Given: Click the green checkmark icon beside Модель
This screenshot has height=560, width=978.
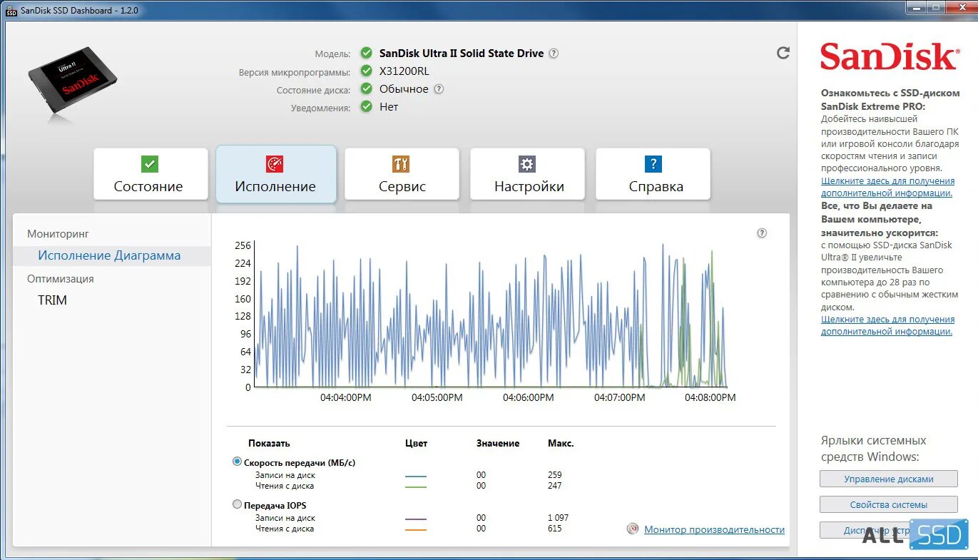Looking at the screenshot, I should point(366,53).
